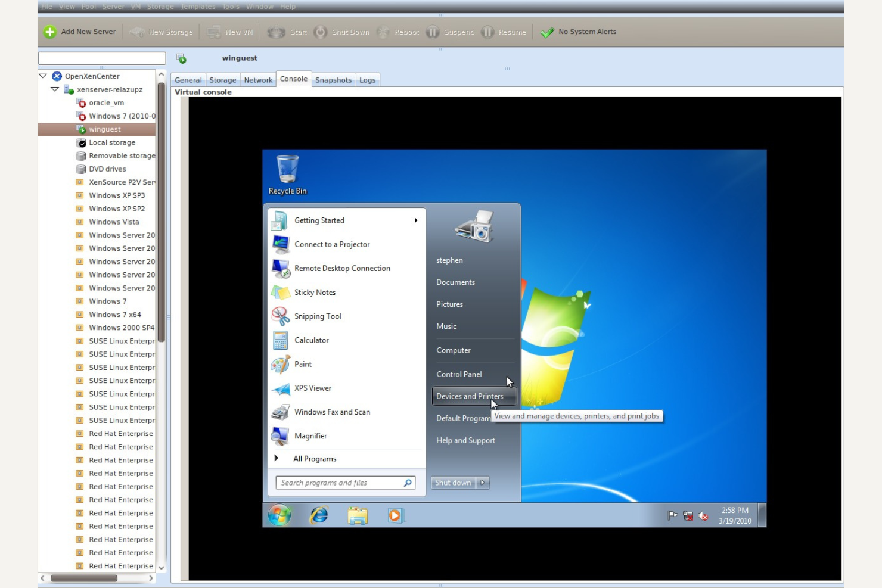Click the Add New Server toolbar icon
Image resolution: width=882 pixels, height=588 pixels.
pyautogui.click(x=49, y=32)
